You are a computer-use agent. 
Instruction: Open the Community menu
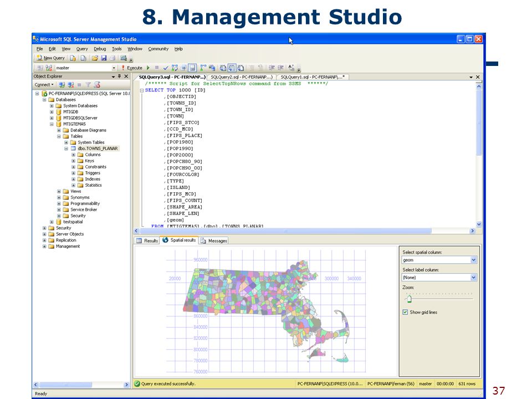[158, 49]
